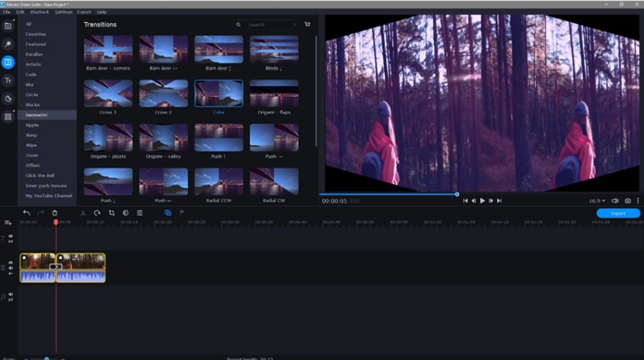This screenshot has height=360, width=644.
Task: Add a marker with the flag icon
Action: coord(182,212)
